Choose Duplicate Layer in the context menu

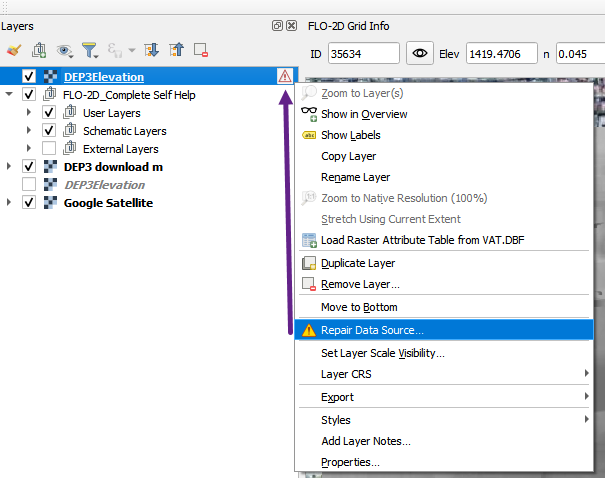tap(357, 263)
